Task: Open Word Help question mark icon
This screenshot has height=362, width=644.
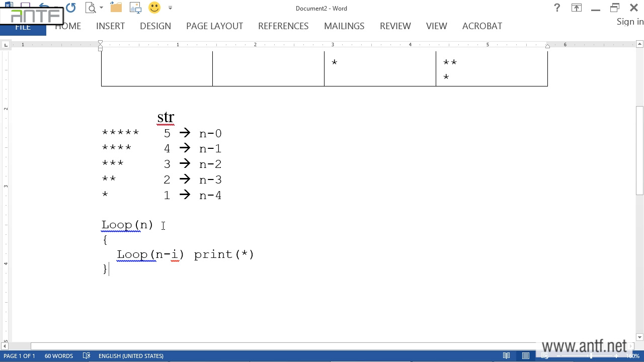Action: [557, 8]
